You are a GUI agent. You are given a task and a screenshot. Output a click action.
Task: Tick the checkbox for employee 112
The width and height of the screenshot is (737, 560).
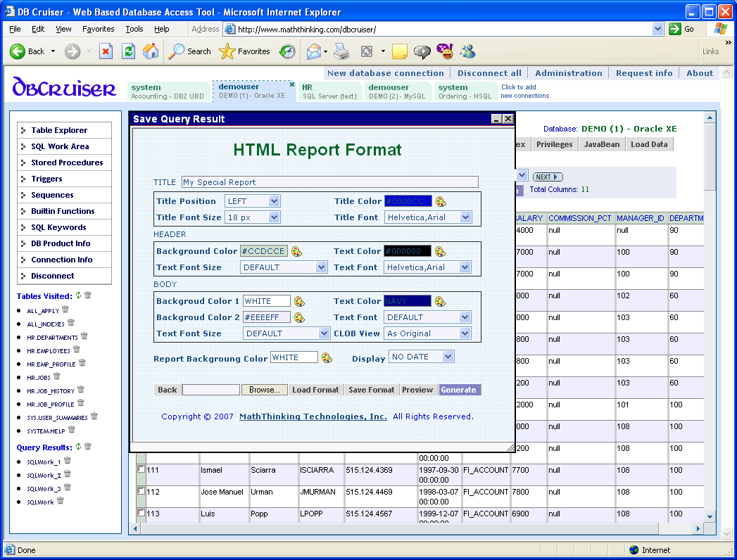click(x=141, y=491)
